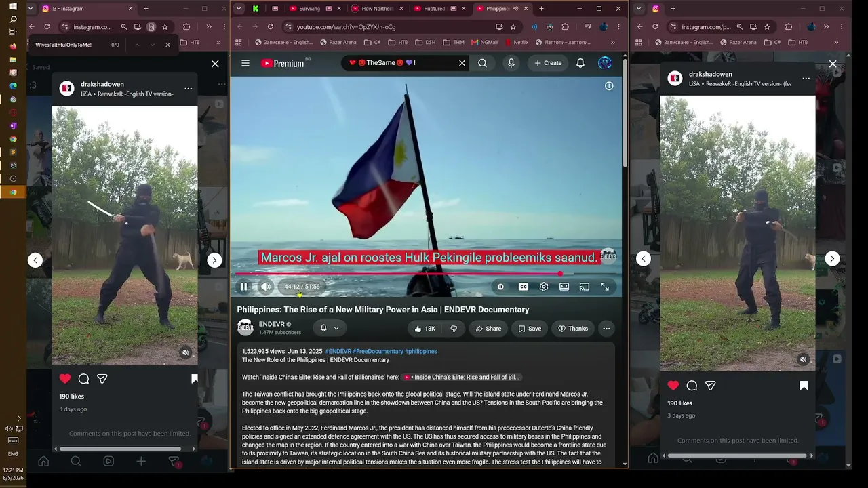Open more actions ellipsis under video

(x=606, y=329)
